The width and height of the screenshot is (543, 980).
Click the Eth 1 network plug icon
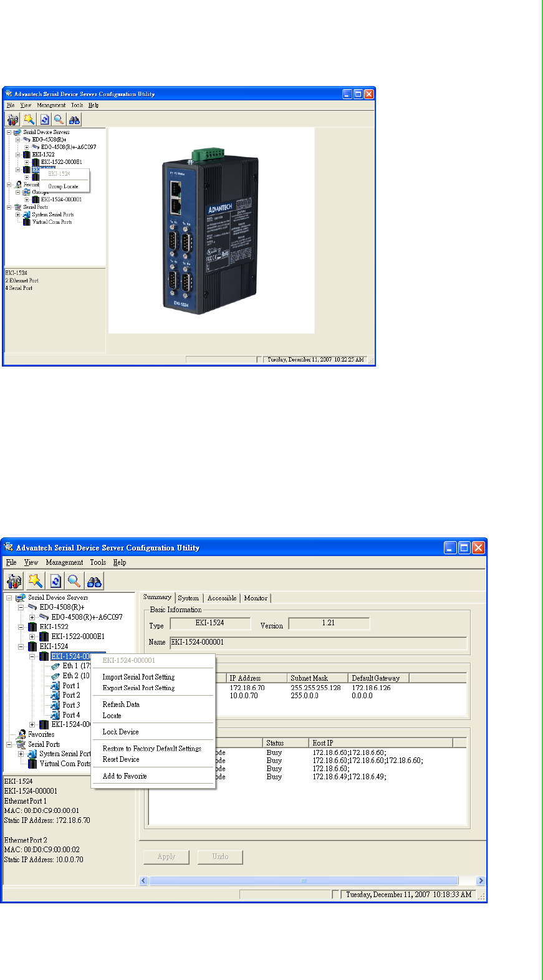55,666
